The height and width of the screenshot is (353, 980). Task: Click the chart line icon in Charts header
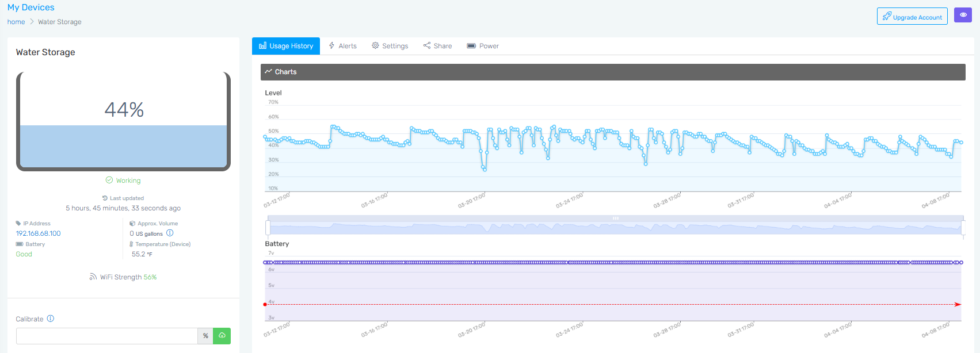coord(268,71)
